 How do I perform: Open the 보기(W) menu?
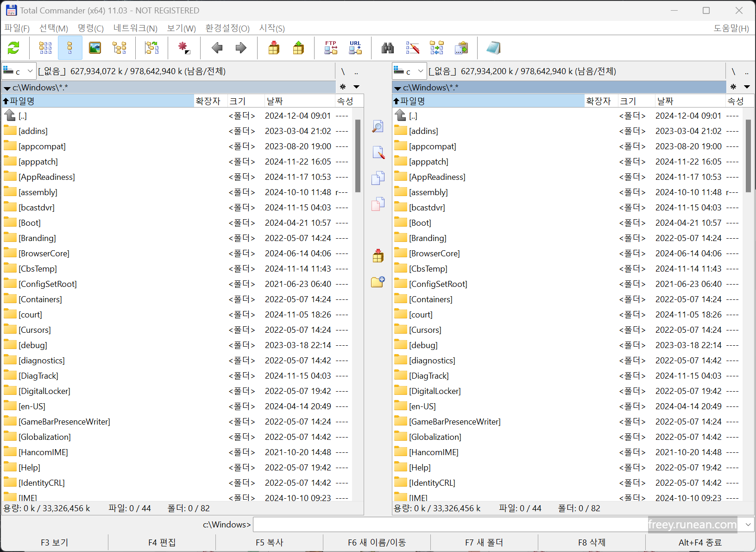coord(182,28)
